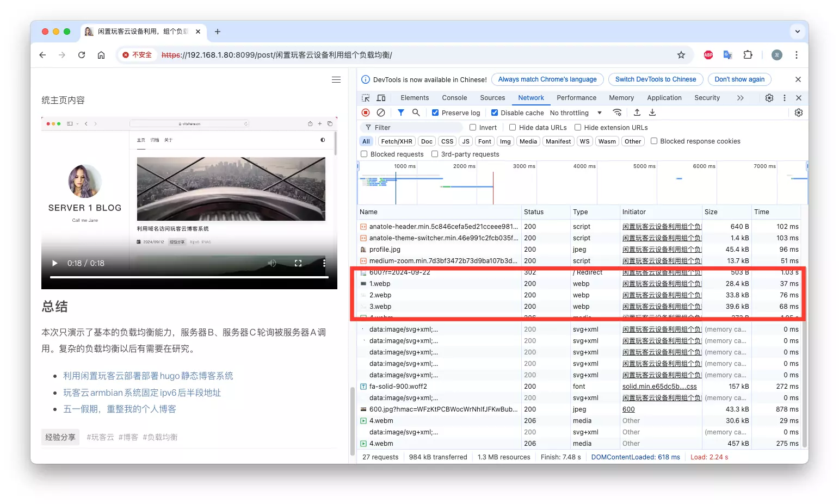Switch to the Sources tab
The height and width of the screenshot is (504, 839).
click(x=492, y=98)
